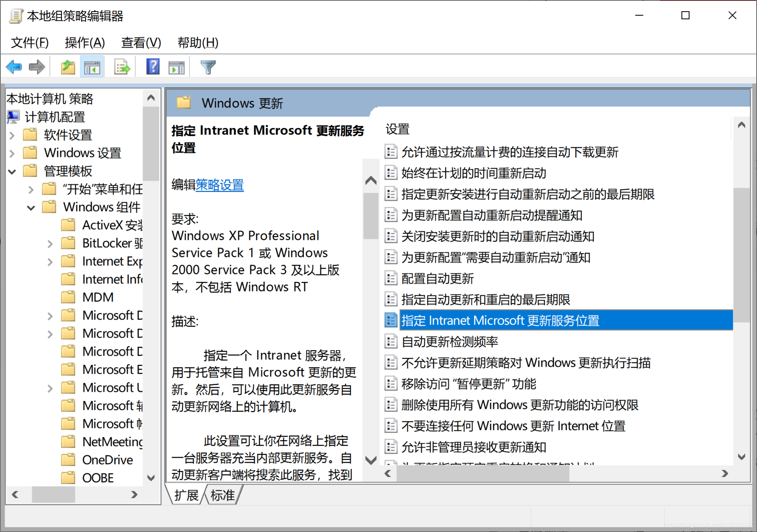Click the Forward arrow toolbar icon

37,67
